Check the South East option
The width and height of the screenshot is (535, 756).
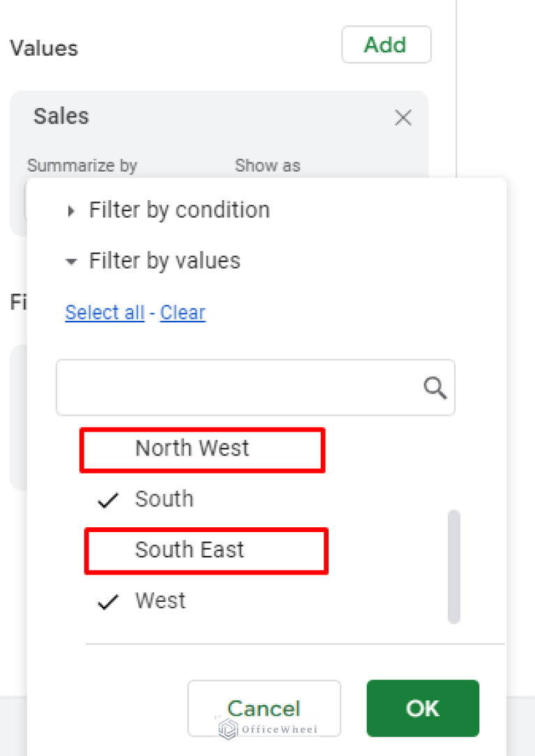189,550
